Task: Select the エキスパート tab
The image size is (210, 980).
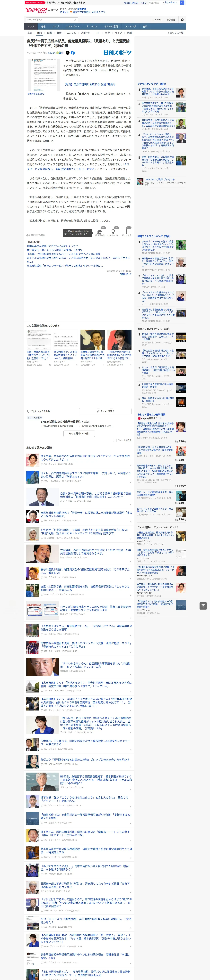Action: pos(72,26)
